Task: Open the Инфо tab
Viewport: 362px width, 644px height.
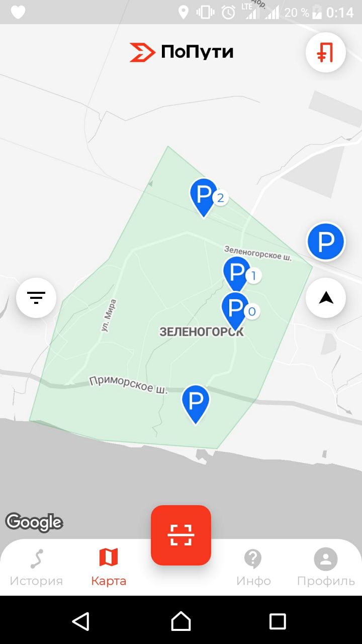Action: pos(253,568)
